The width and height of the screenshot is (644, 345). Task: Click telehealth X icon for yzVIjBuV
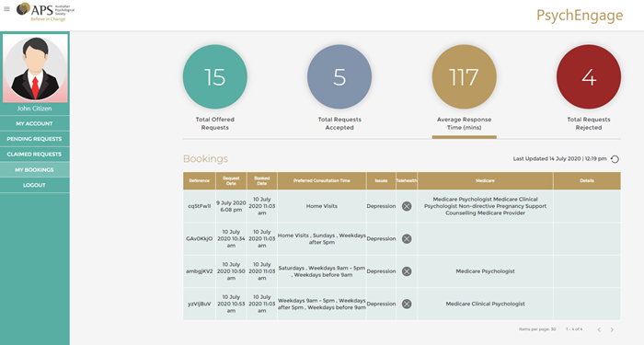point(407,304)
